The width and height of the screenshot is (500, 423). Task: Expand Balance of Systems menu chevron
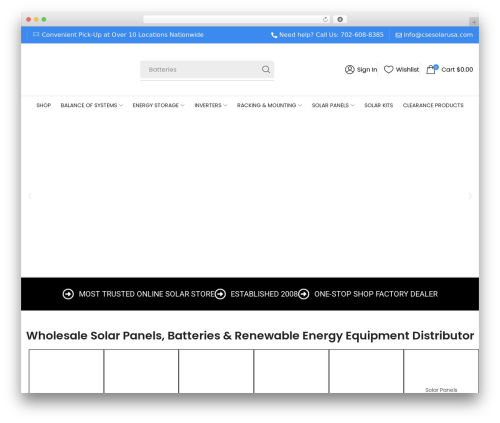121,105
